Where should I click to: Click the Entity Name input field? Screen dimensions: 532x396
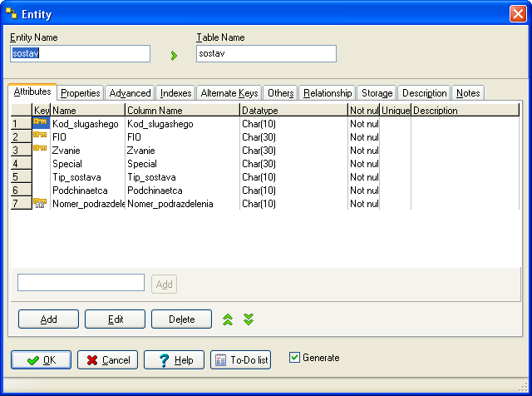coord(80,54)
